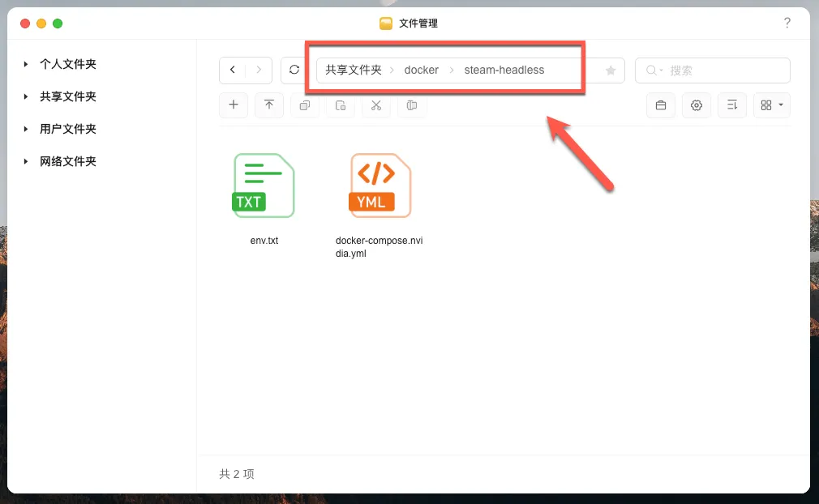Select the copy icon in the toolbar
The height and width of the screenshot is (504, 819).
(x=304, y=105)
